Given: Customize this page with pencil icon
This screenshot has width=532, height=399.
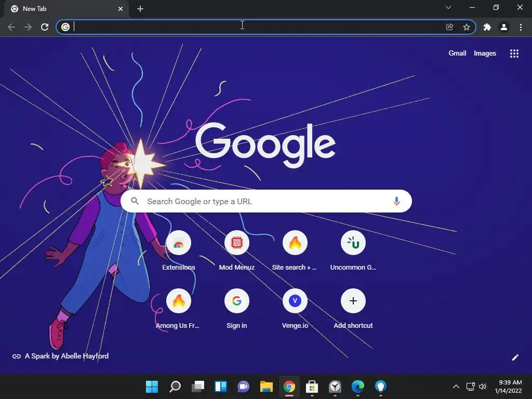Looking at the screenshot, I should pos(515,357).
